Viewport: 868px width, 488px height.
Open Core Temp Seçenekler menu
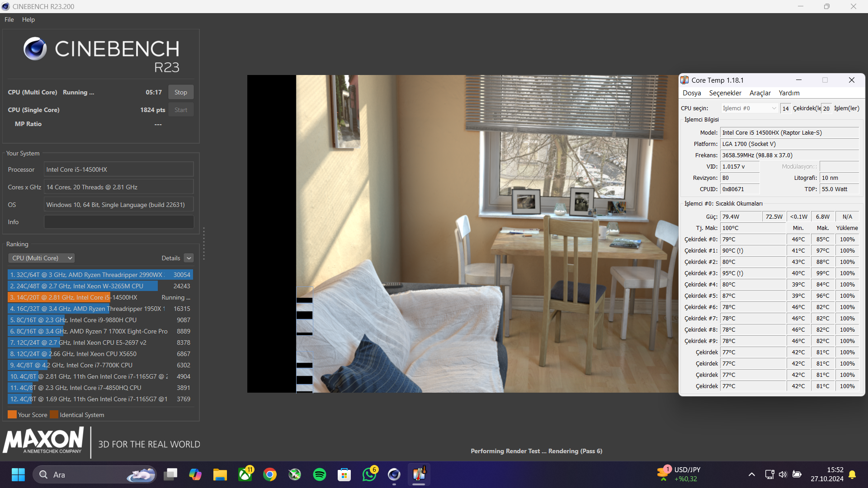(725, 93)
